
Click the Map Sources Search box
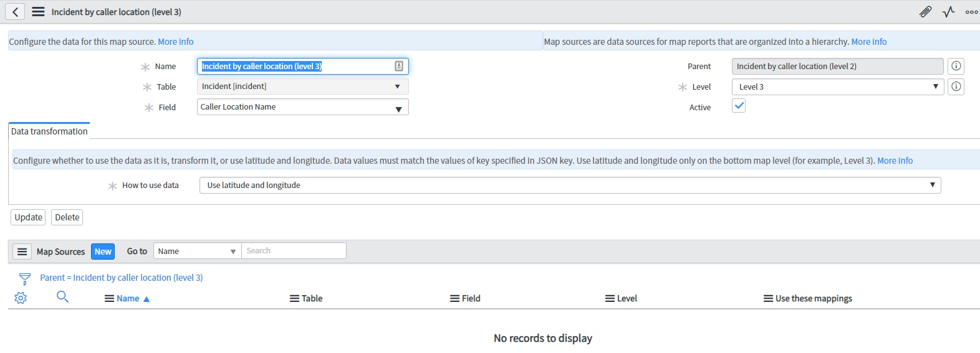(294, 251)
